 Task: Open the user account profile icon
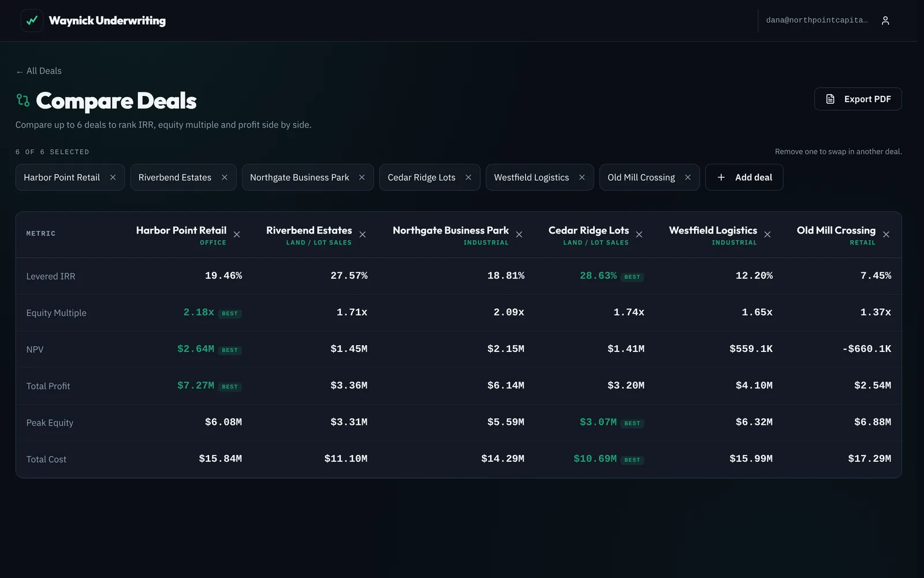[885, 20]
